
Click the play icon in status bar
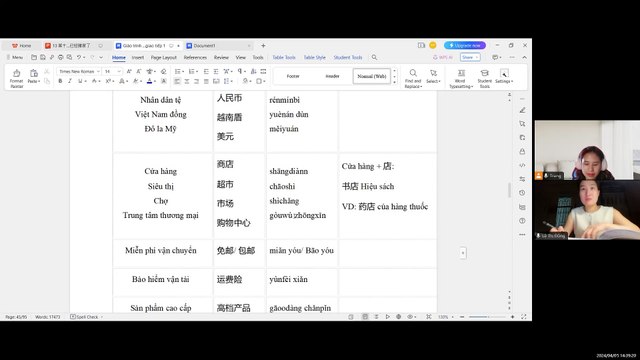pyautogui.click(x=387, y=317)
